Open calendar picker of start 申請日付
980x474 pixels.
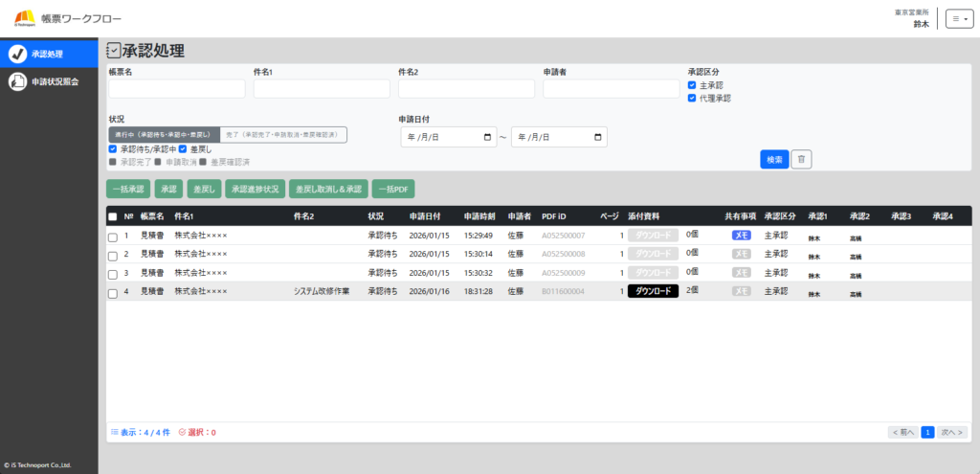coord(489,137)
